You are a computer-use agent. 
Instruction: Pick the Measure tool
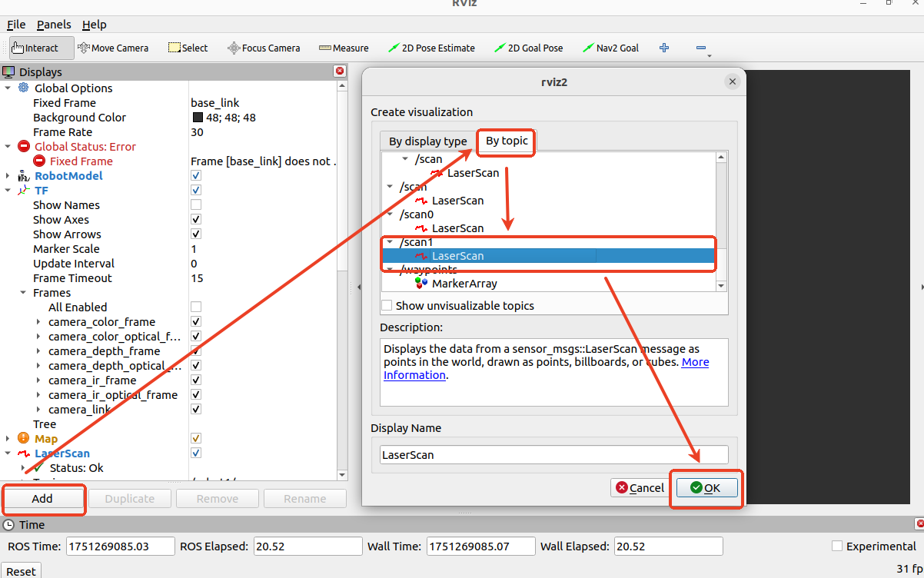(344, 48)
